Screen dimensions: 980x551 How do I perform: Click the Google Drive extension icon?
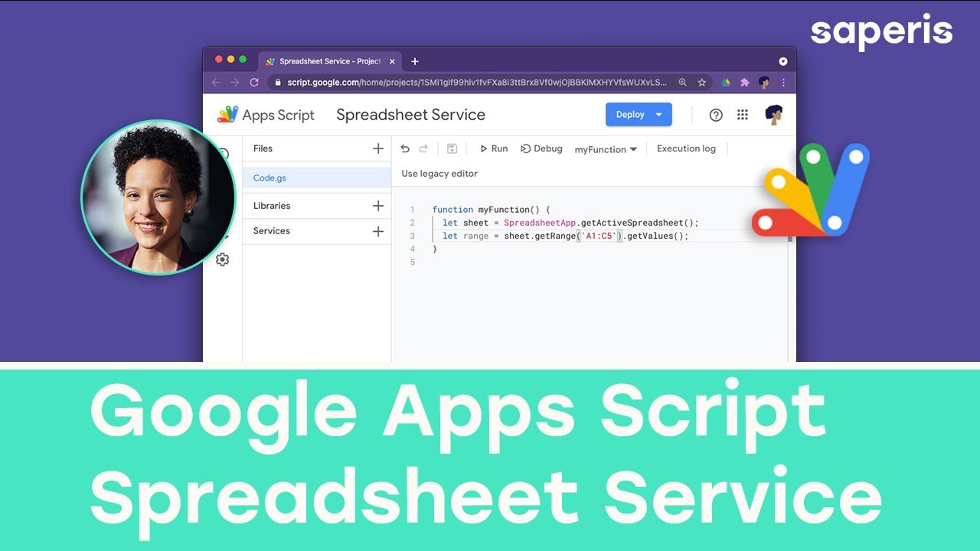[x=726, y=82]
